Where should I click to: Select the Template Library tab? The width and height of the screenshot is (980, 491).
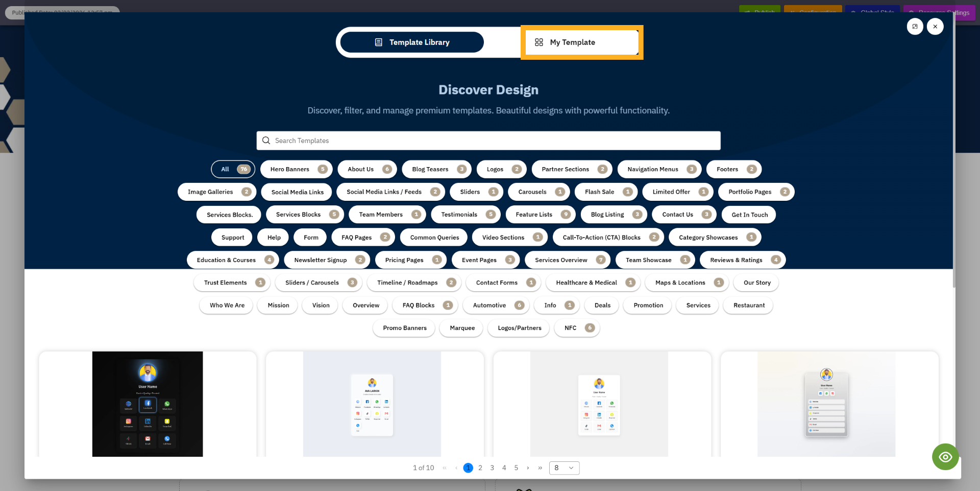pos(412,42)
